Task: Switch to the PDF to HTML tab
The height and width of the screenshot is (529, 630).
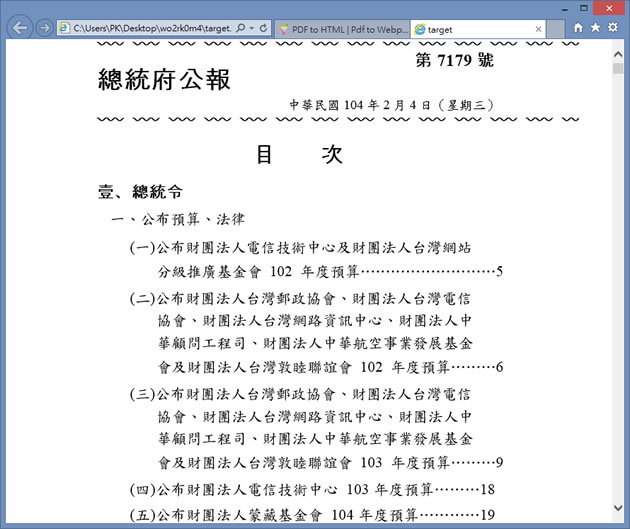Action: tap(343, 29)
